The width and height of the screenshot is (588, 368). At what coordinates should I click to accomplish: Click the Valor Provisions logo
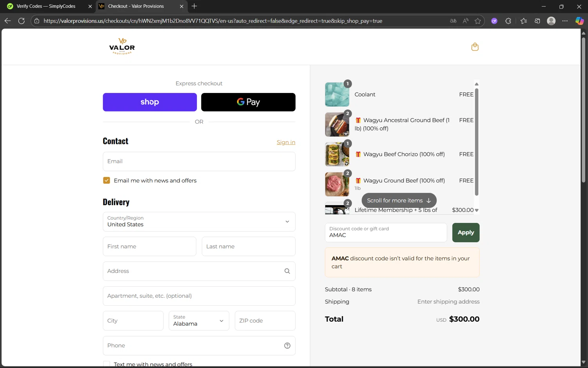(x=122, y=46)
